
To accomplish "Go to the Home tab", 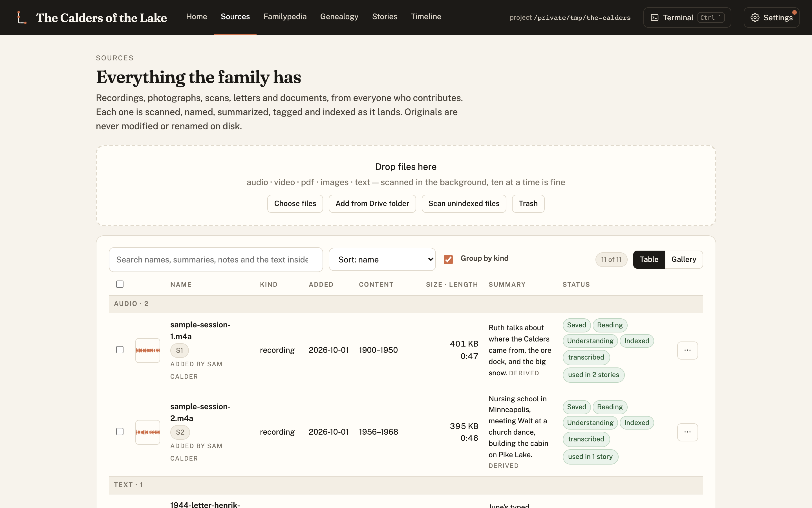I will tap(197, 17).
